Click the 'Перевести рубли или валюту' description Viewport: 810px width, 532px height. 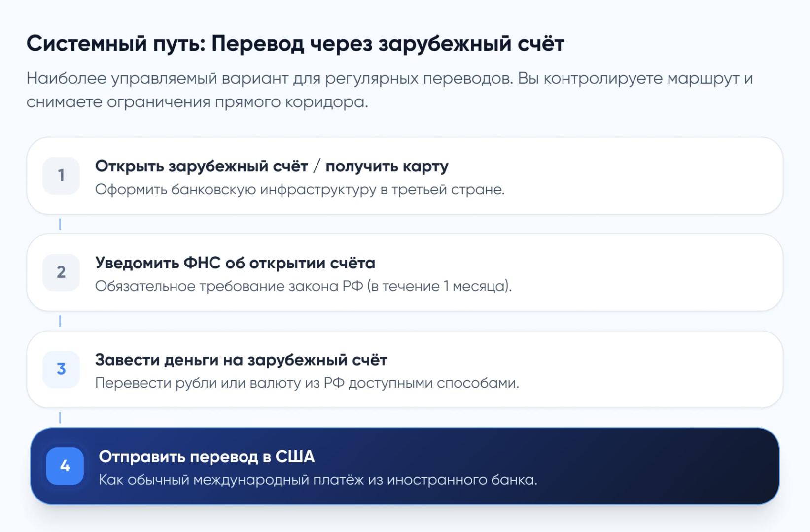(307, 383)
